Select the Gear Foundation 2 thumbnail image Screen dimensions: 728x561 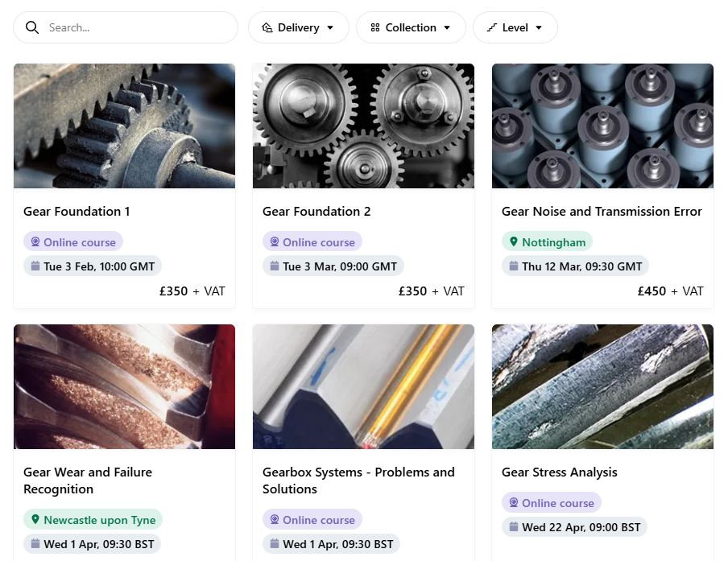coord(363,126)
